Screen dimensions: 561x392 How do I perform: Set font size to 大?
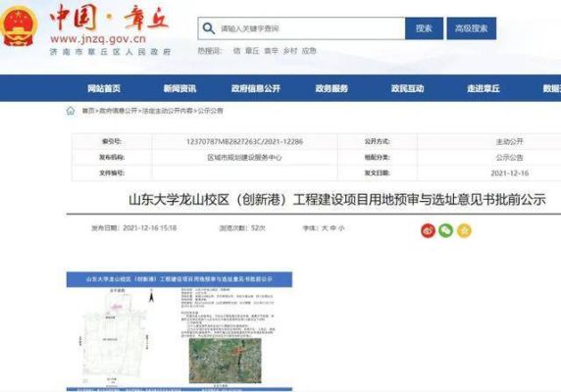[x=325, y=228]
